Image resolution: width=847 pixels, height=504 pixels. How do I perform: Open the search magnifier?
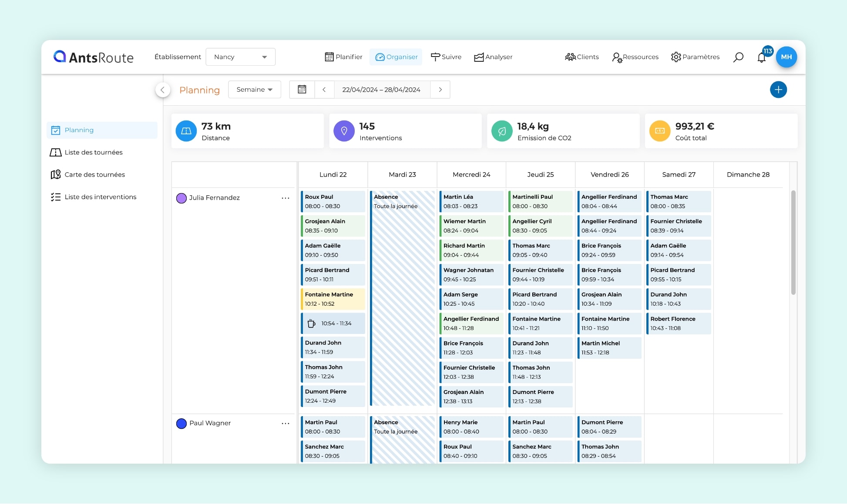click(739, 57)
